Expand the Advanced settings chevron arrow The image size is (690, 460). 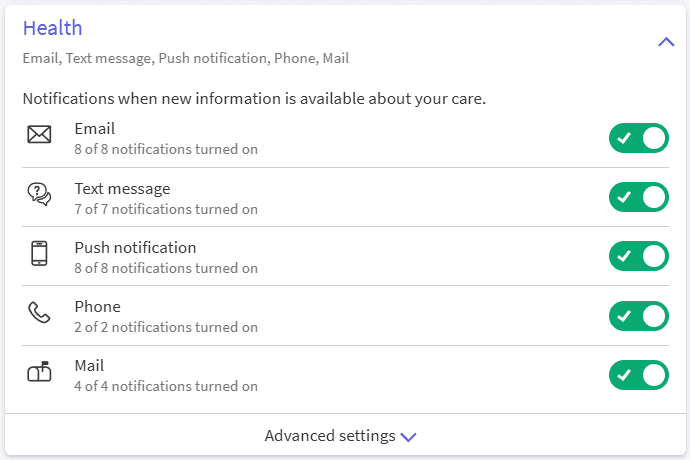(408, 437)
